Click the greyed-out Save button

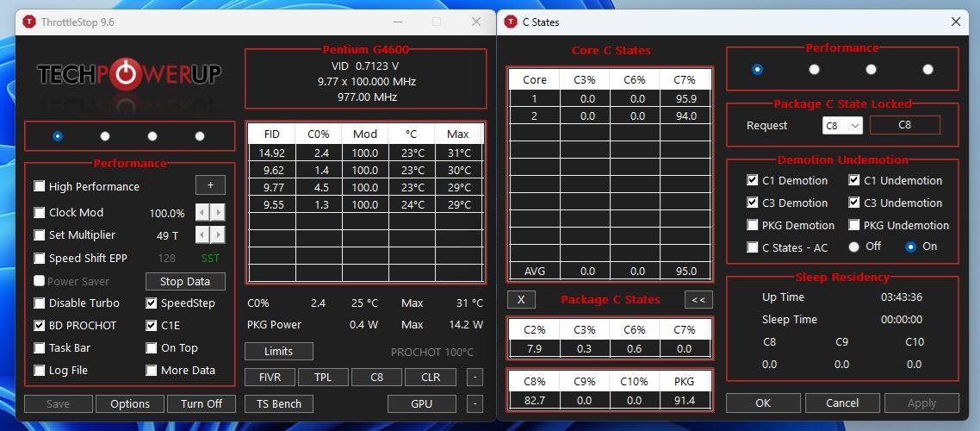pos(58,403)
